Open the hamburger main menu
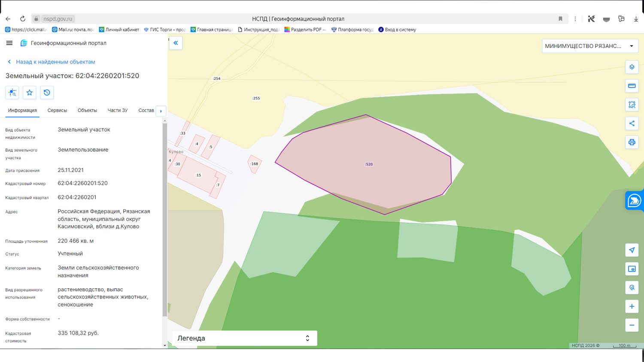Screen dimensions: 644x362 point(9,43)
